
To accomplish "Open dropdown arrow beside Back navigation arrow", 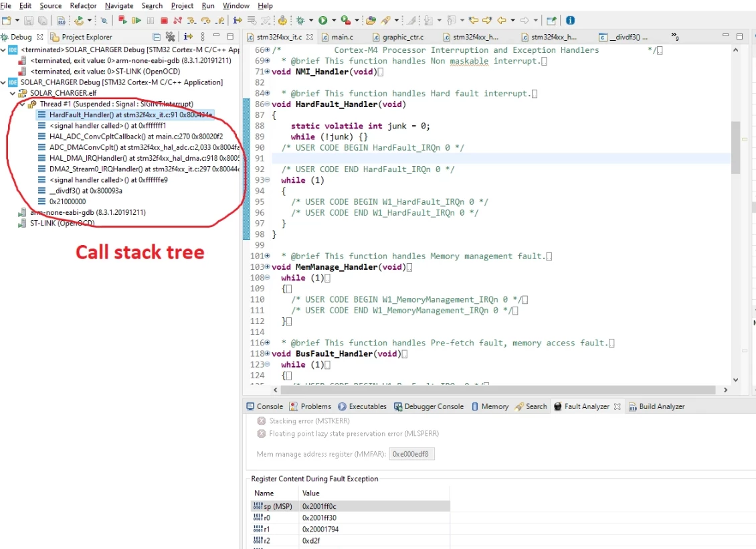I will [x=513, y=20].
